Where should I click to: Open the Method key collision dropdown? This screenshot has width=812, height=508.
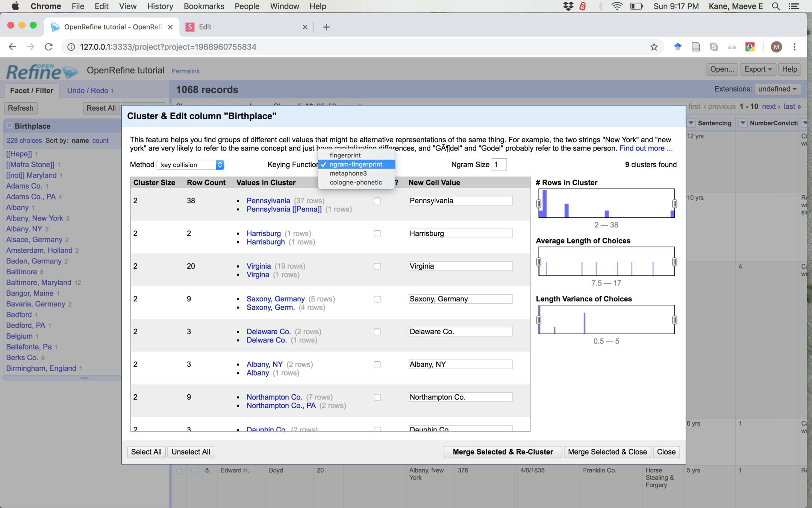point(191,165)
